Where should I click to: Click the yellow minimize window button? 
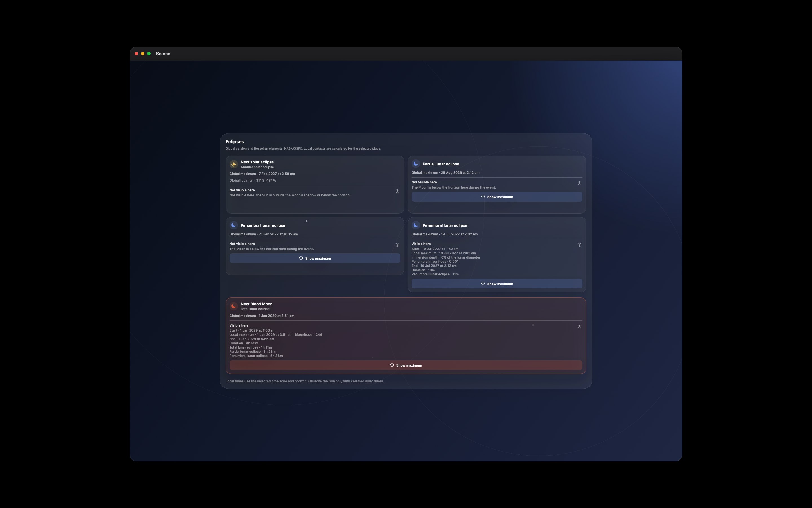tap(143, 54)
